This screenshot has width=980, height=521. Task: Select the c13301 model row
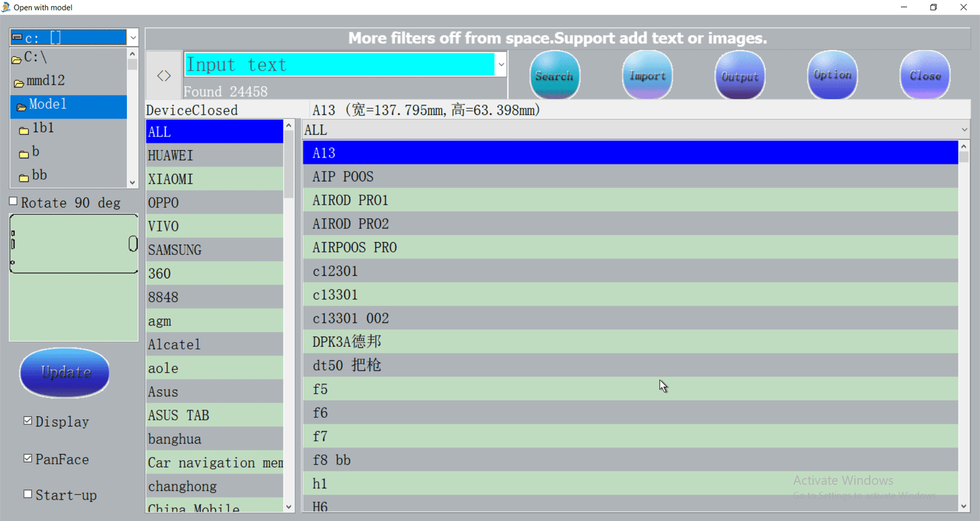pos(630,294)
